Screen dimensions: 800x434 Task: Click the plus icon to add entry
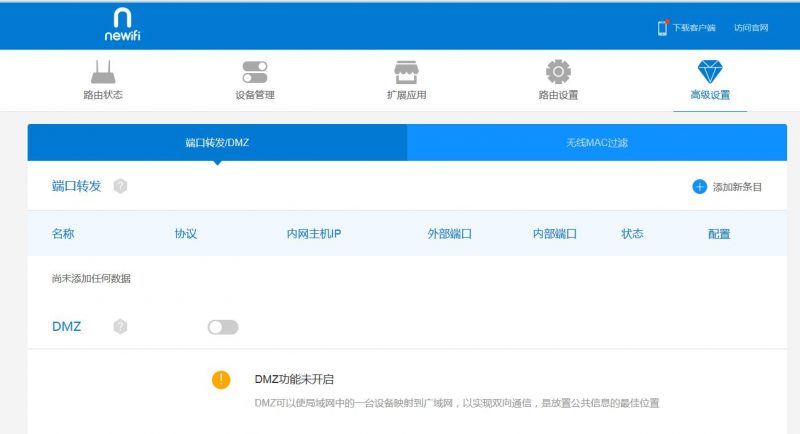(699, 186)
